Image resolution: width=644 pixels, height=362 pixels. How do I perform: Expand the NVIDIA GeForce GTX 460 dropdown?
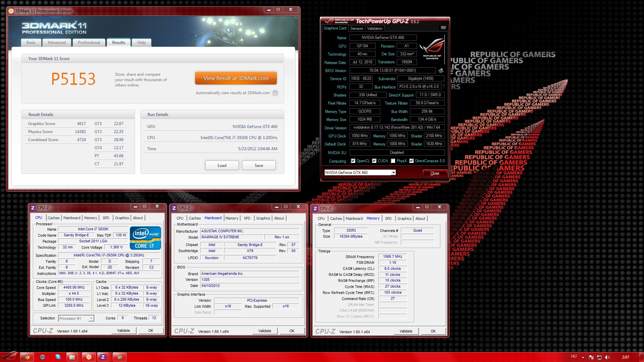point(393,173)
